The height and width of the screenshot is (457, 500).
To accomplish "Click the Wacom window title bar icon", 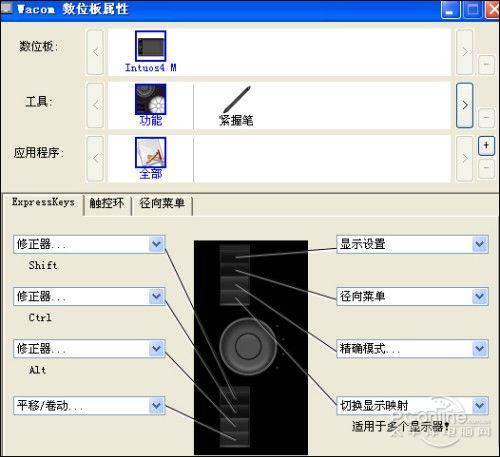I will pyautogui.click(x=7, y=8).
